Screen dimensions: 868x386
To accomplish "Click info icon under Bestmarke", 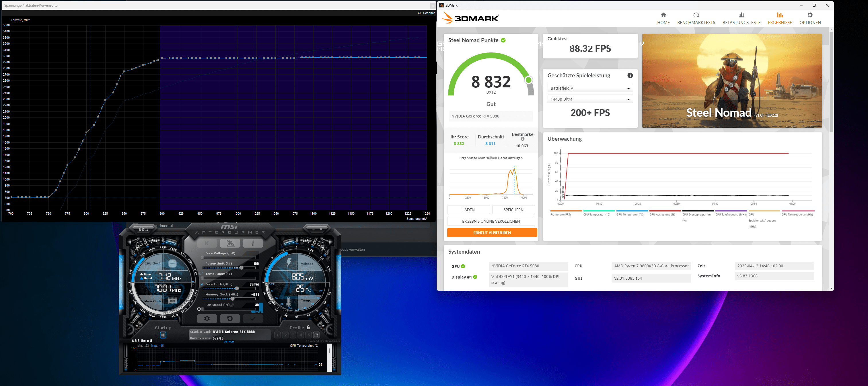I will (x=523, y=139).
